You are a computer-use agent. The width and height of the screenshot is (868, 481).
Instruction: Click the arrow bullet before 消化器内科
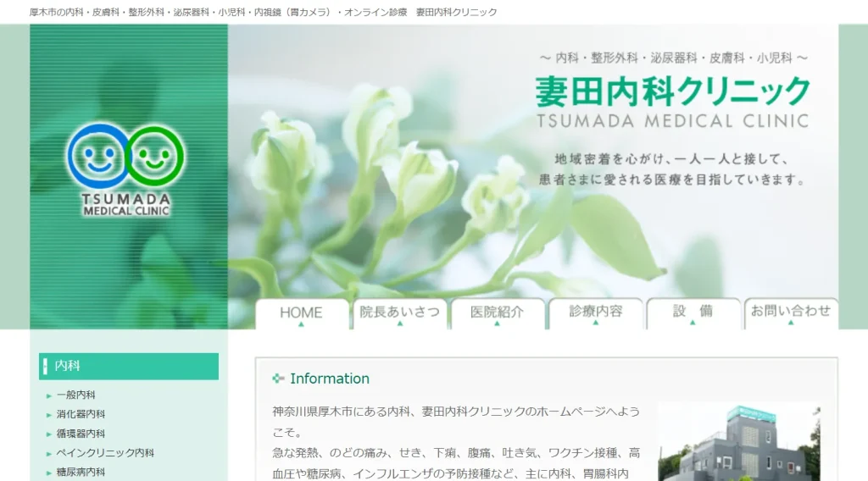tap(49, 415)
